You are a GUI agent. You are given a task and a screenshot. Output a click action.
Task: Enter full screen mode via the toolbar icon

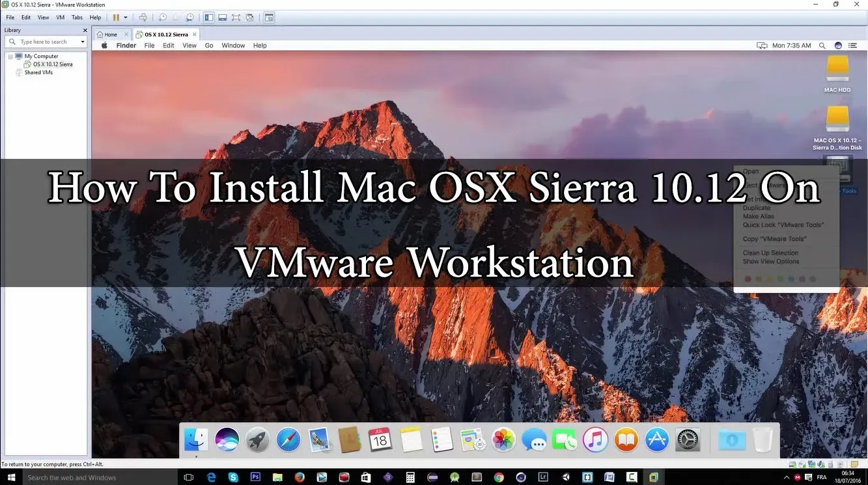click(x=236, y=18)
